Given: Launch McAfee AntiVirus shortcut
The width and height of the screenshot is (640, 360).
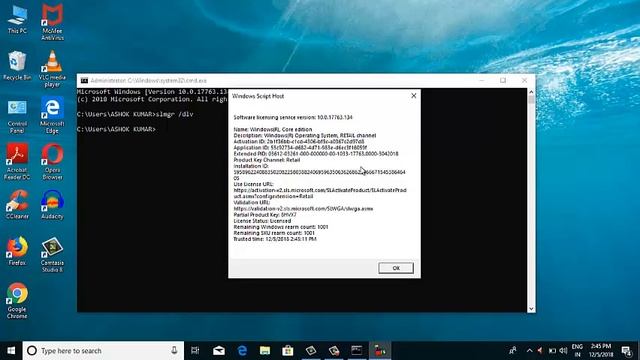Looking at the screenshot, I should click(x=52, y=22).
